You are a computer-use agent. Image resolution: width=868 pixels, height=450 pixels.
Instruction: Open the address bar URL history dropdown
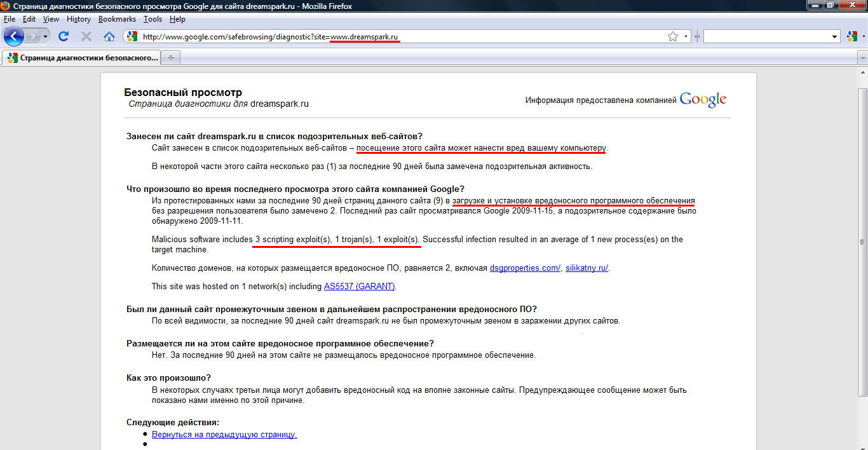tap(686, 37)
